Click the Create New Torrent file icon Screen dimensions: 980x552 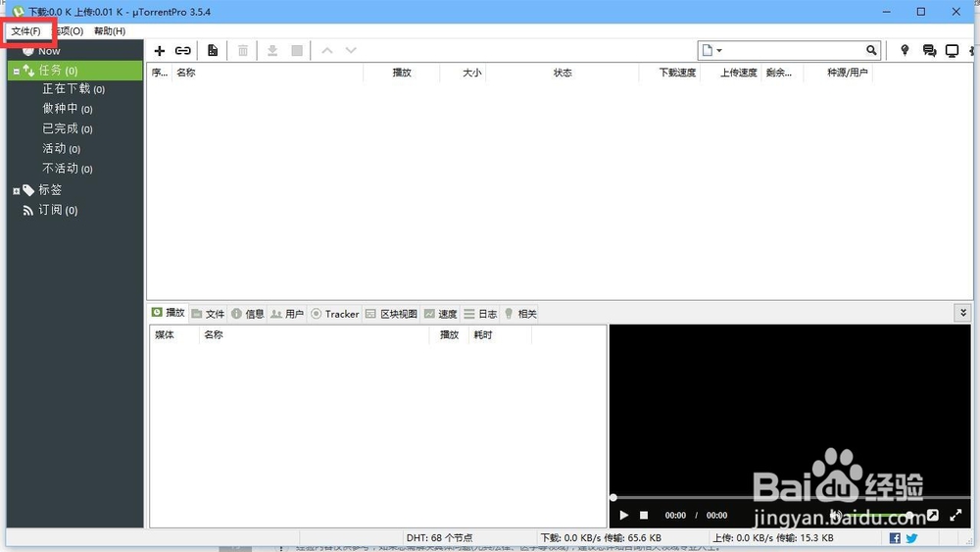coord(213,51)
